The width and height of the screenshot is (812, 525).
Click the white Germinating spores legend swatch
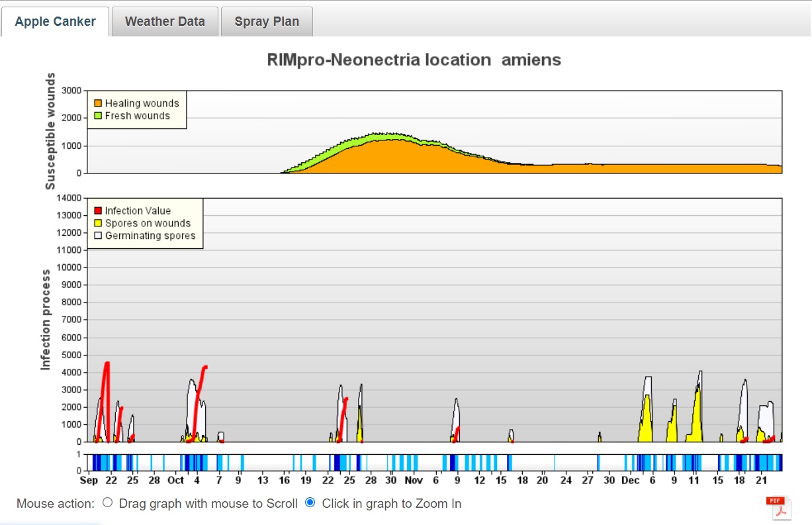[98, 236]
